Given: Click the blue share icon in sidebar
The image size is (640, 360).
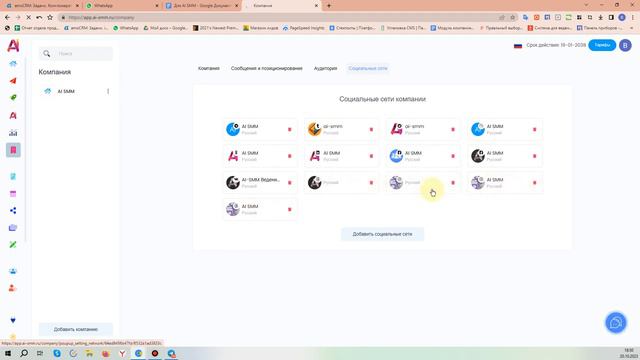Looking at the screenshot, I should [13, 211].
